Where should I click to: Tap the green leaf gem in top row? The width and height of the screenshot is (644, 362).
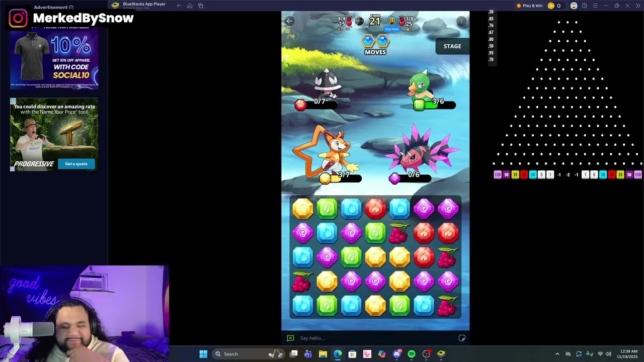click(327, 208)
